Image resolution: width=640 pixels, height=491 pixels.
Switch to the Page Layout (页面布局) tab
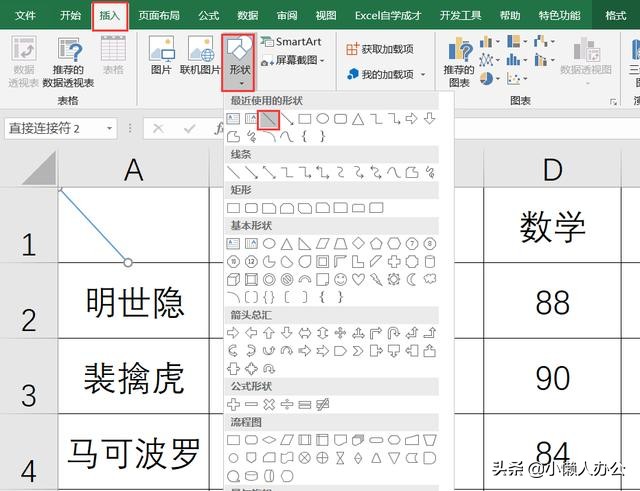(x=159, y=16)
